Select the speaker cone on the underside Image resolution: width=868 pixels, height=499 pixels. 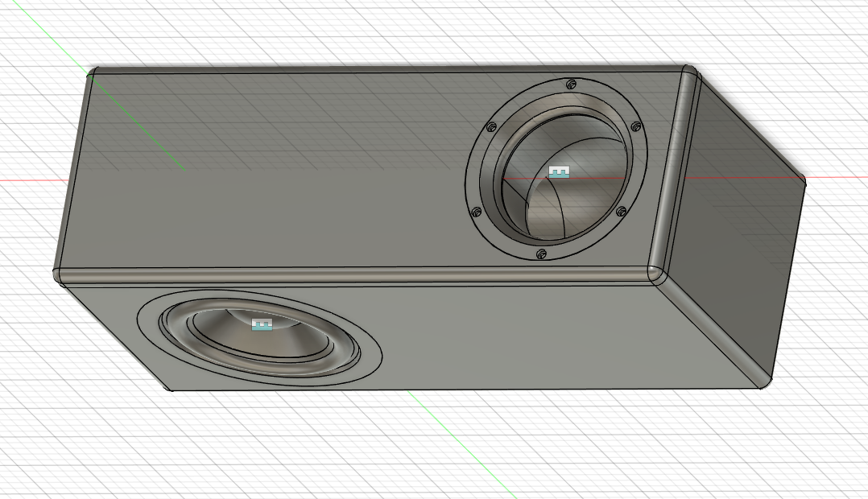pos(259,340)
